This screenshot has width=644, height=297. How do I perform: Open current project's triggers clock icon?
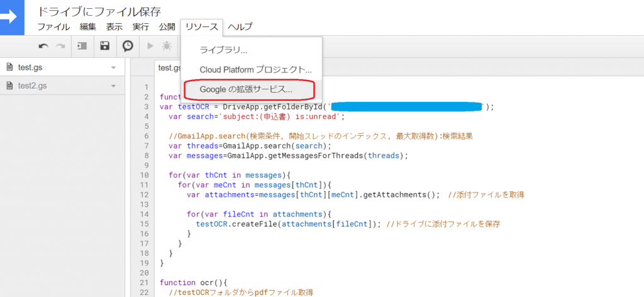[128, 46]
